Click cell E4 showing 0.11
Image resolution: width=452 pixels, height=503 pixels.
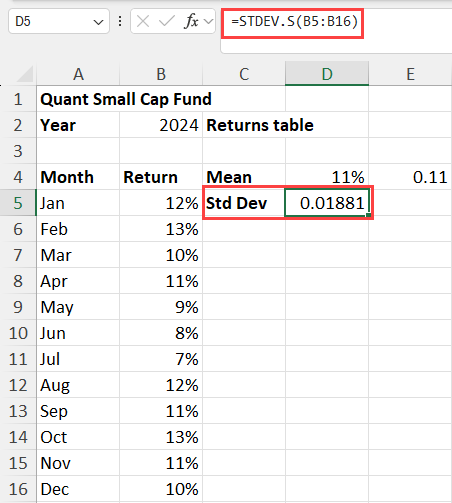tap(410, 177)
